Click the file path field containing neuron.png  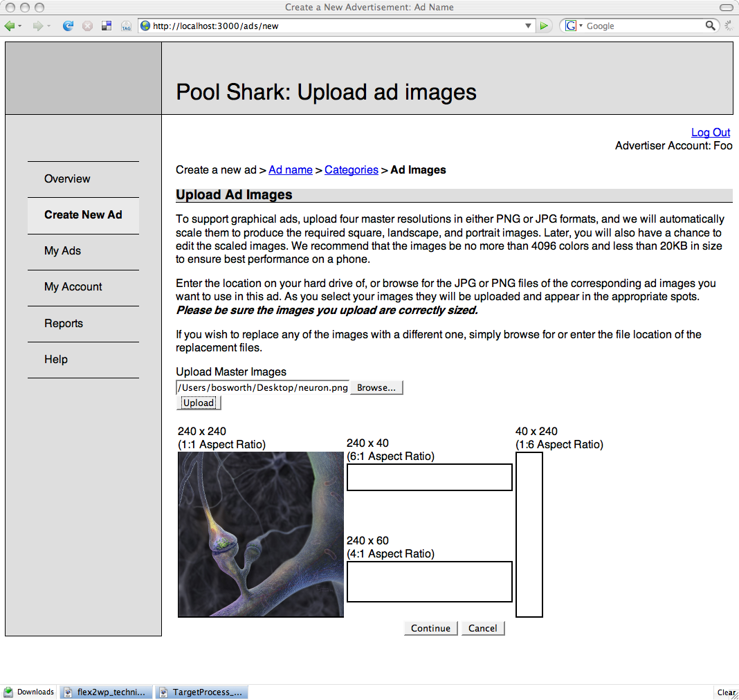[262, 387]
